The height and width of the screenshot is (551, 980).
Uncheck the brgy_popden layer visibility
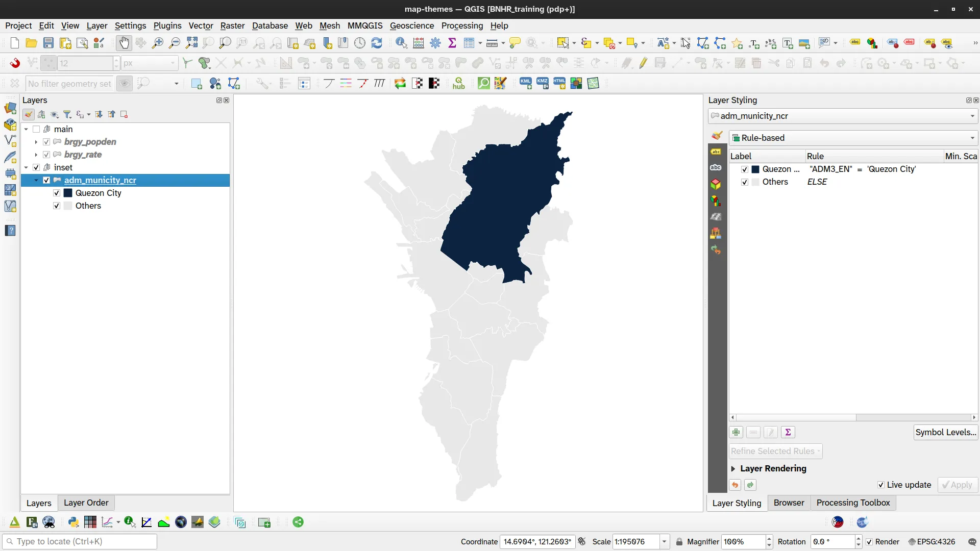coord(46,142)
